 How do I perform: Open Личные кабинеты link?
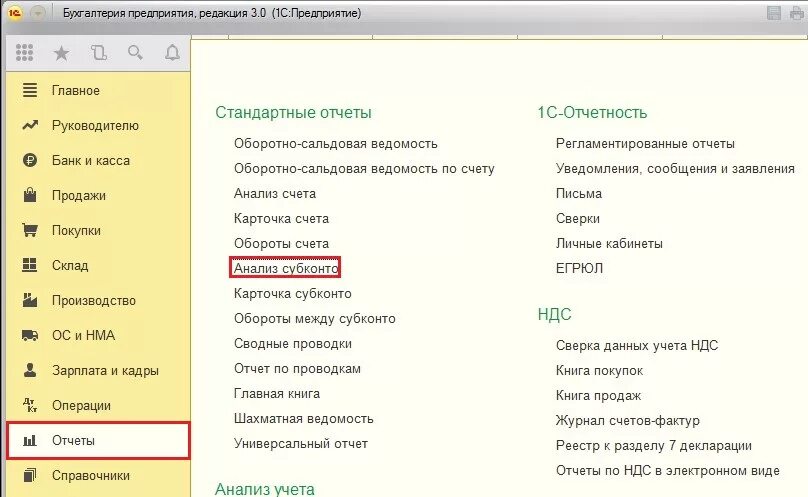pos(609,244)
